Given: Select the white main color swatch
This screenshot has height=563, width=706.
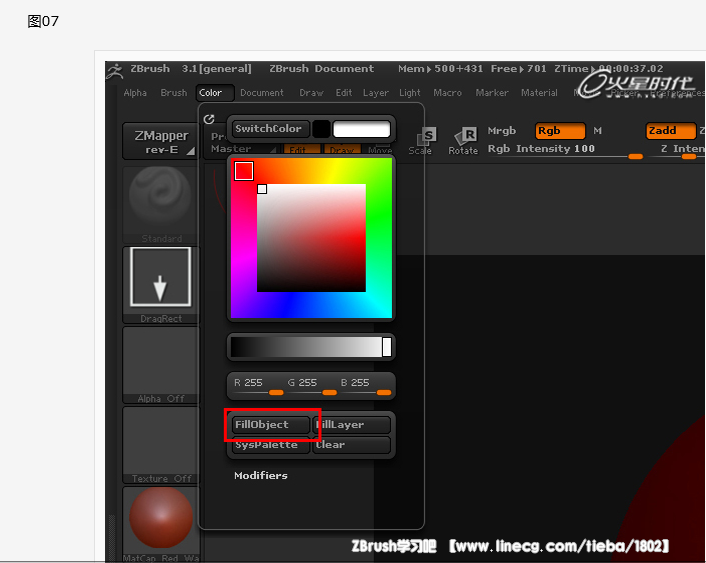Looking at the screenshot, I should click(x=361, y=129).
